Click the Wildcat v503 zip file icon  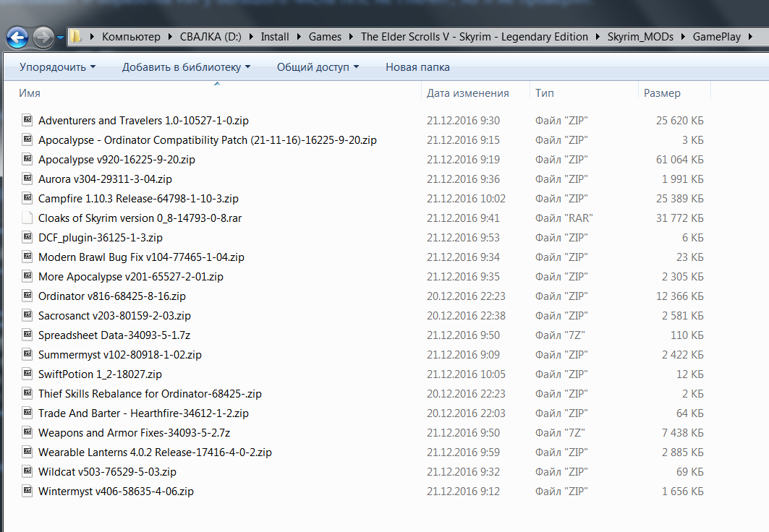coord(27,471)
